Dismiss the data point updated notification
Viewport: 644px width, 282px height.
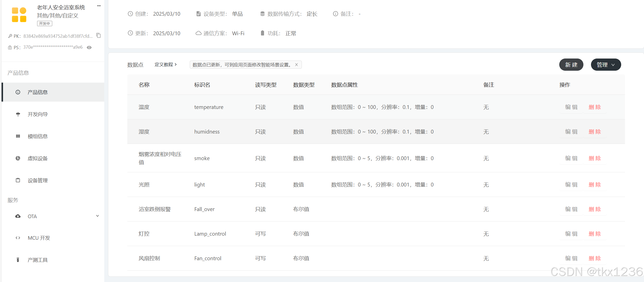(x=296, y=65)
